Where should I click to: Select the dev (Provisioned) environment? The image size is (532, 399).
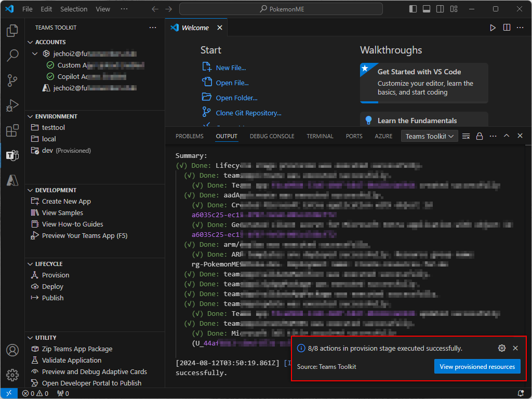tap(95, 151)
